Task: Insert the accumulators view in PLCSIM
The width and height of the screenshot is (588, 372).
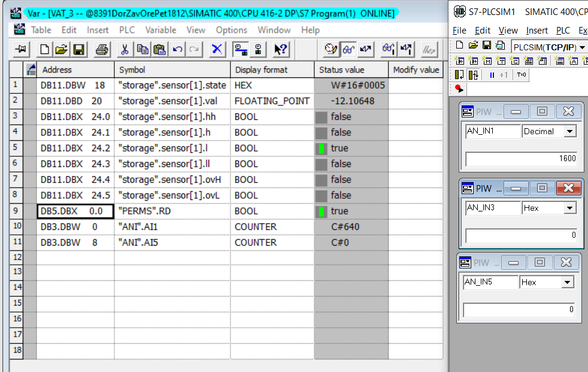Action: point(574,61)
